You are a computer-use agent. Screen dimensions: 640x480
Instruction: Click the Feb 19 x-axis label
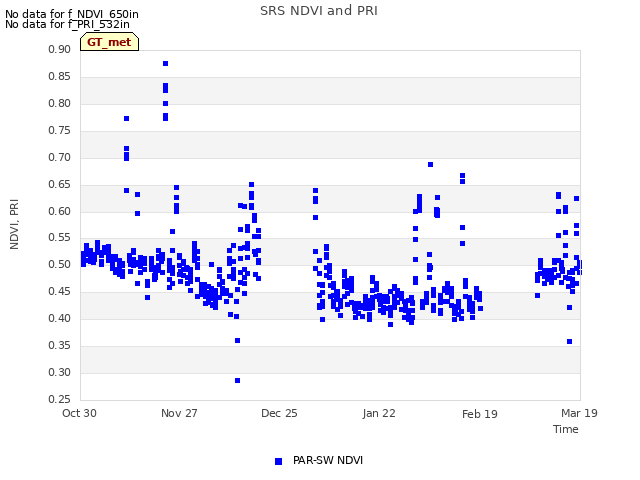coord(480,414)
